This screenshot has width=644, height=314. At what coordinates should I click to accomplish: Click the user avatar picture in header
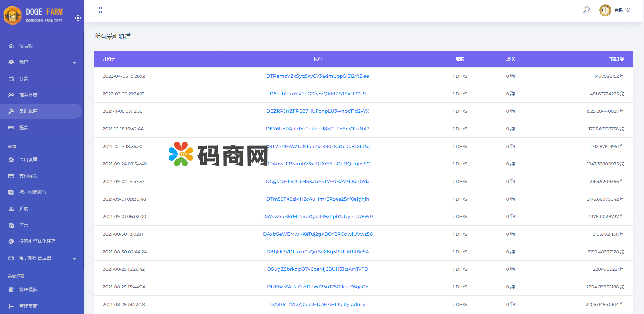tap(605, 10)
